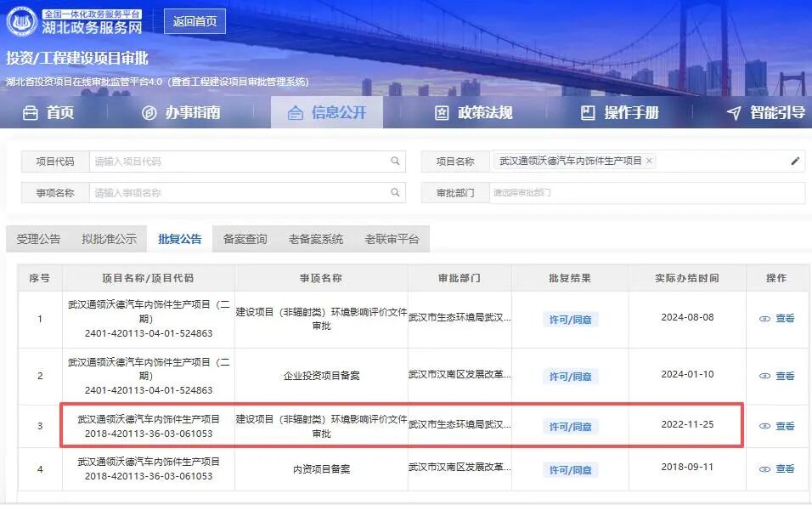Click the 许可/同意 badge in row 4
This screenshot has width=812, height=505.
click(570, 470)
